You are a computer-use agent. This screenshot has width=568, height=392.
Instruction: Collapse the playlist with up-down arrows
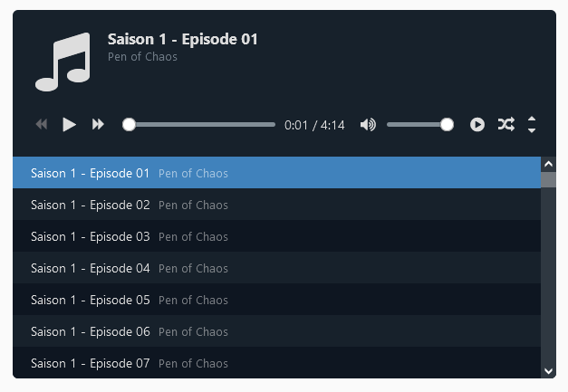pos(532,125)
